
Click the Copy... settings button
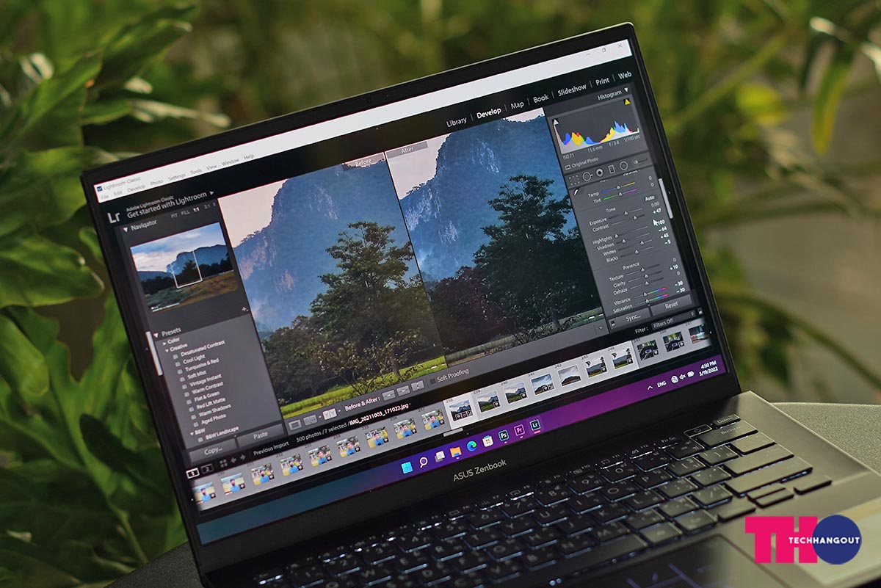click(212, 450)
